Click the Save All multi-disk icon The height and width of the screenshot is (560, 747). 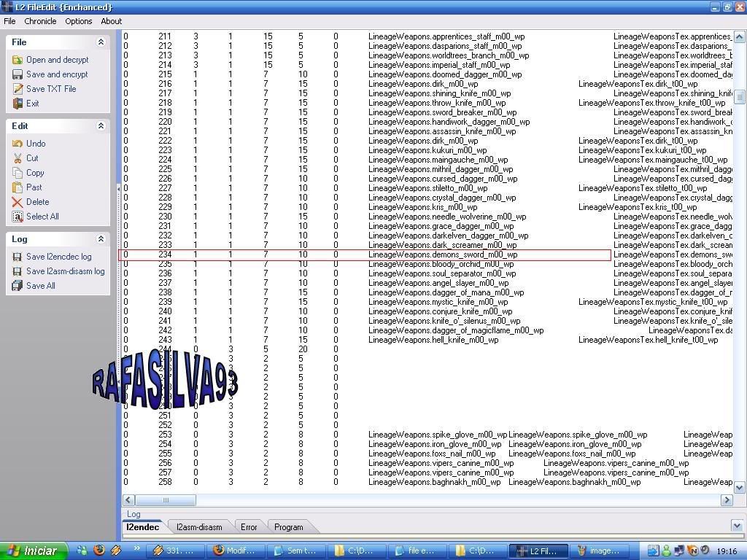(x=18, y=286)
